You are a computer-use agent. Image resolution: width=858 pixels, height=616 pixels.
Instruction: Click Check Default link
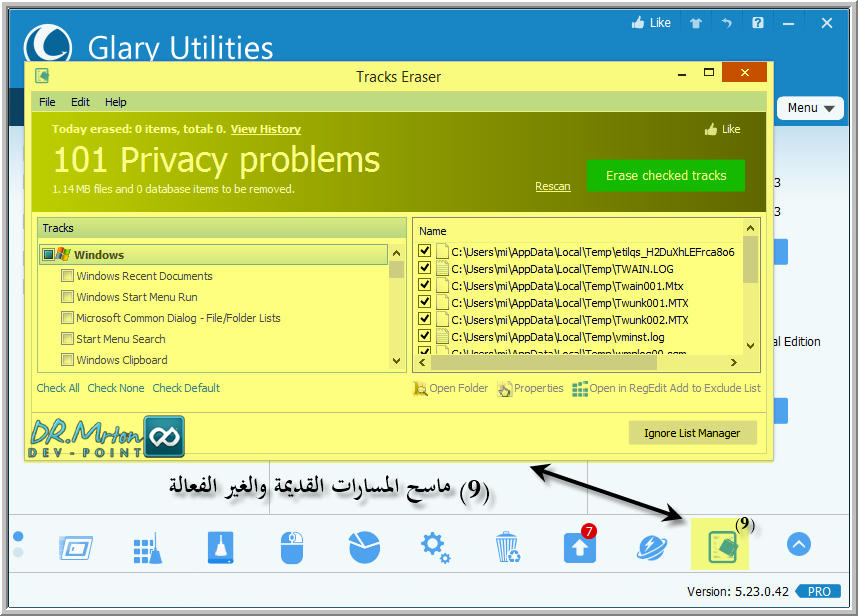186,388
